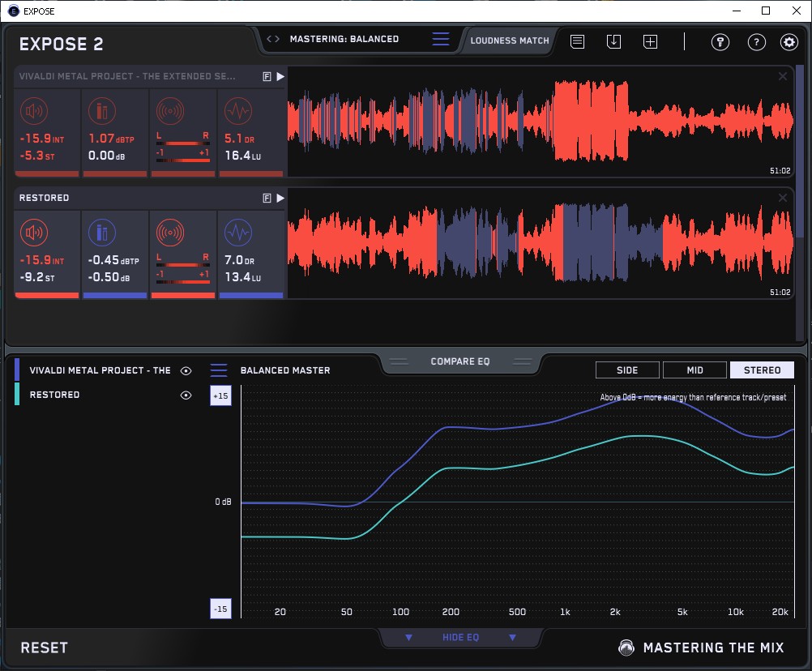This screenshot has height=671, width=812.
Task: Maximize the Expose window
Action: pos(766,11)
